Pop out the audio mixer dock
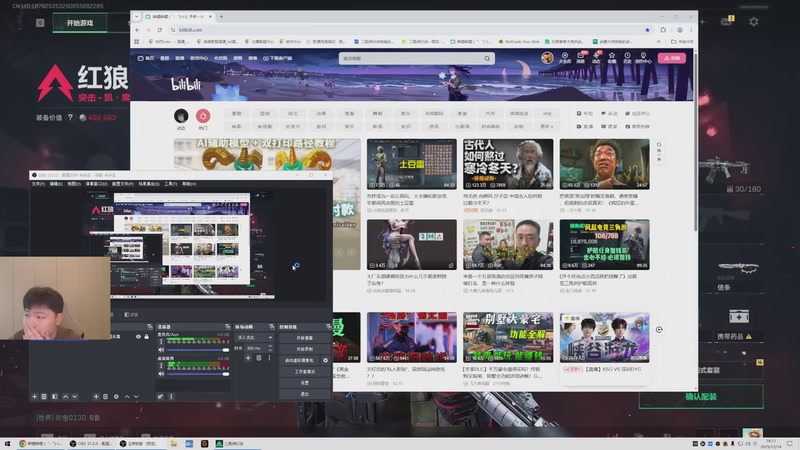 coord(228,327)
